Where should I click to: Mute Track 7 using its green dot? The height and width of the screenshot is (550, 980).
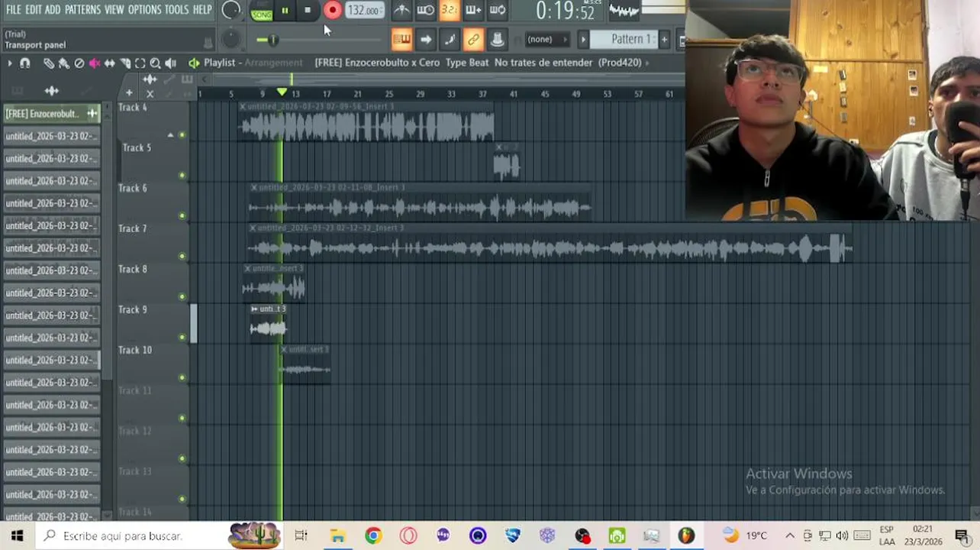click(x=182, y=257)
